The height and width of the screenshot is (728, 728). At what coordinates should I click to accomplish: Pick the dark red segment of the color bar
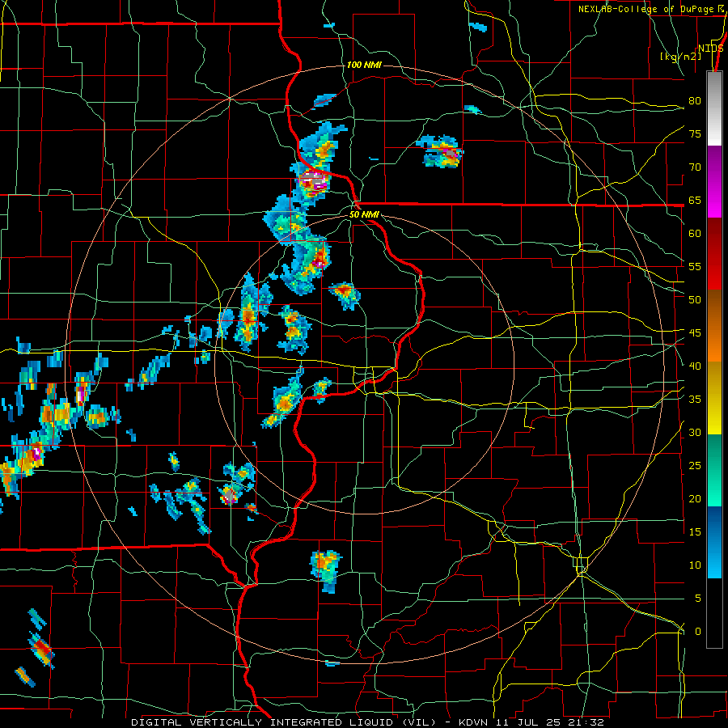pos(714,254)
